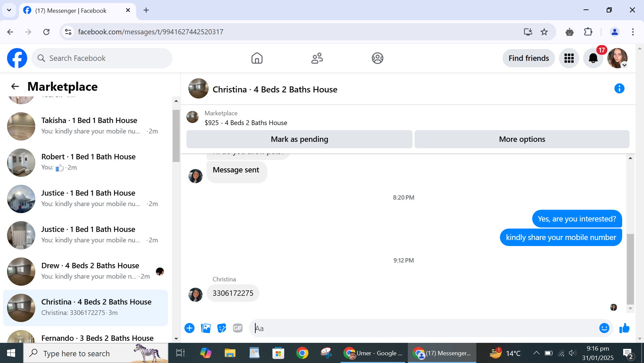Open the plus more actions icon
The height and width of the screenshot is (363, 644).
(x=189, y=328)
